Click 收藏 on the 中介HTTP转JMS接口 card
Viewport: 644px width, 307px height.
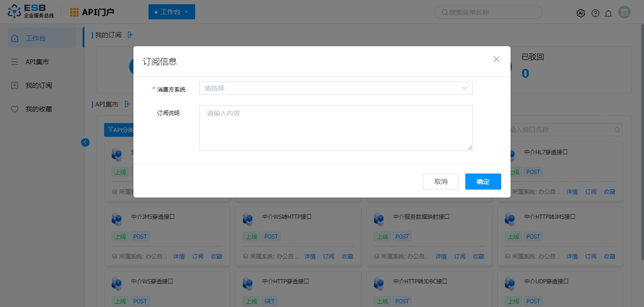click(610, 257)
